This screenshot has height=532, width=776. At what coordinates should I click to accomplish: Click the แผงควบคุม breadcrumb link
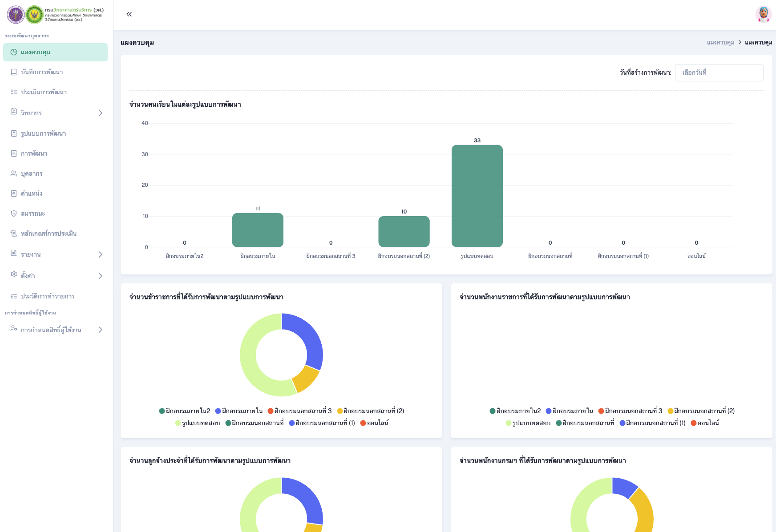click(720, 43)
